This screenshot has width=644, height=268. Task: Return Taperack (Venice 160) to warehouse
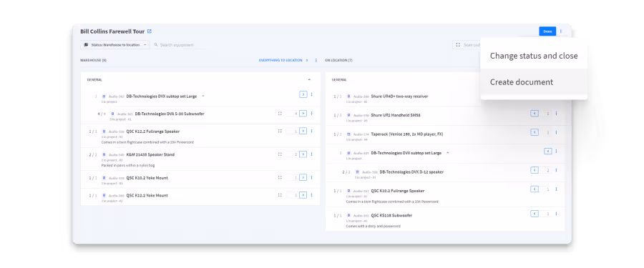coord(535,132)
